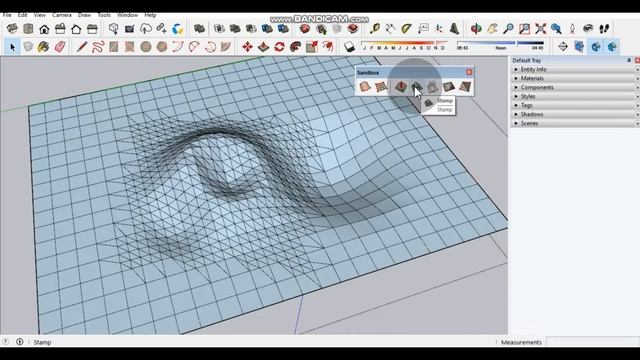Choose Sandbox From Scratch grid tool
Viewport: 640px width, 360px height.
[381, 87]
